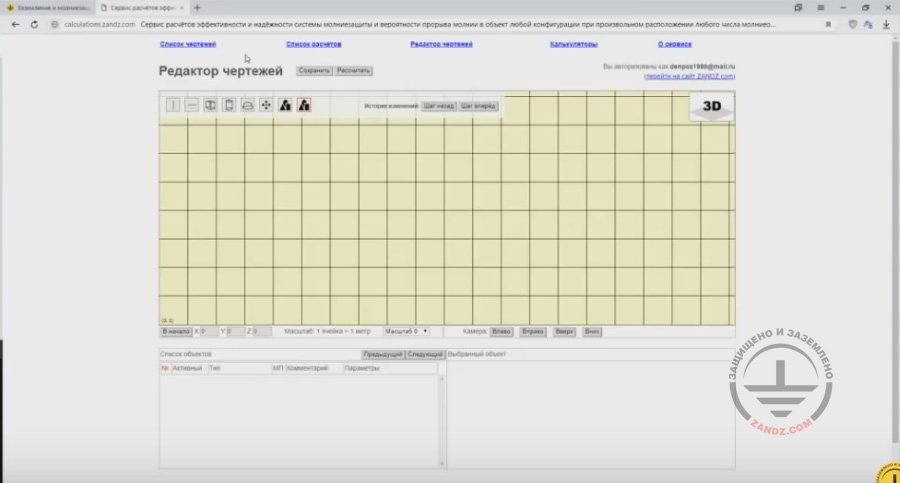Screen dimensions: 900x483
Task: Select the horizontal wire tool icon
Action: [x=192, y=105]
